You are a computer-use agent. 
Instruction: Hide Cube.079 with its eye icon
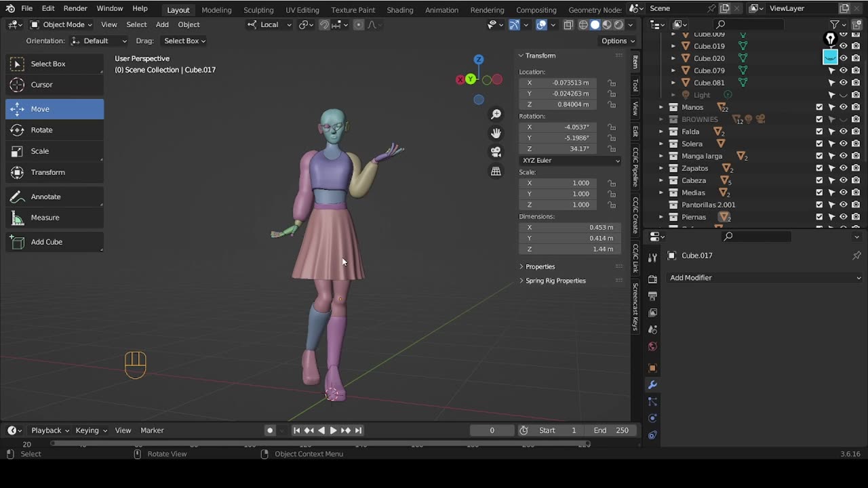tap(844, 70)
